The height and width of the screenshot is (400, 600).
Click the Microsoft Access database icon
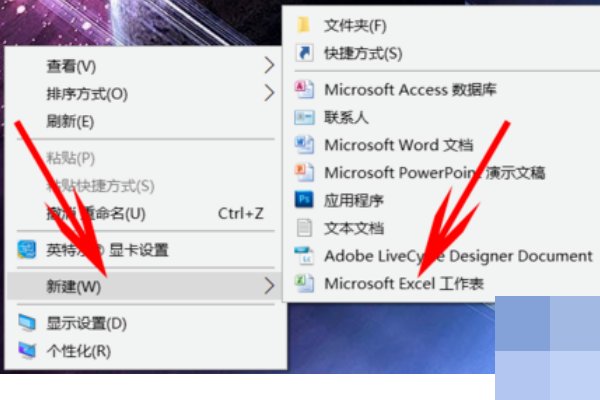pyautogui.click(x=304, y=89)
